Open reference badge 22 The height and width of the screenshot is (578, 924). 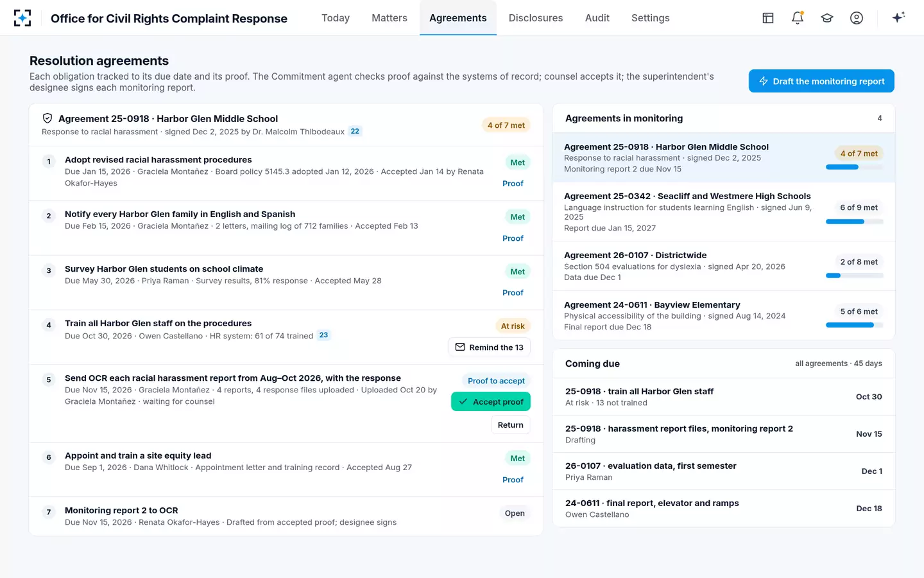[355, 131]
